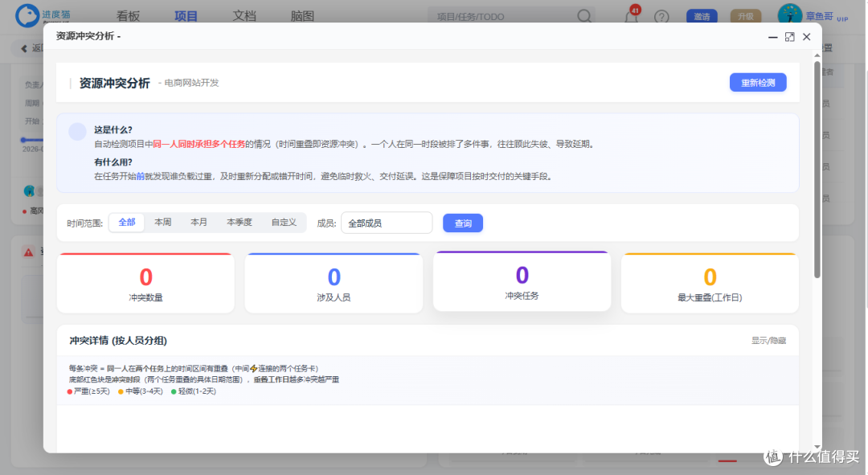The image size is (868, 475).
Task: Click the 升级 button in header
Action: point(746,17)
